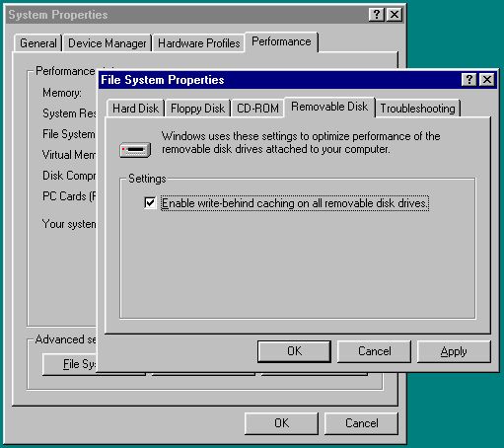Go to the Troubleshooting tab
Image resolution: width=504 pixels, height=448 pixels.
417,109
